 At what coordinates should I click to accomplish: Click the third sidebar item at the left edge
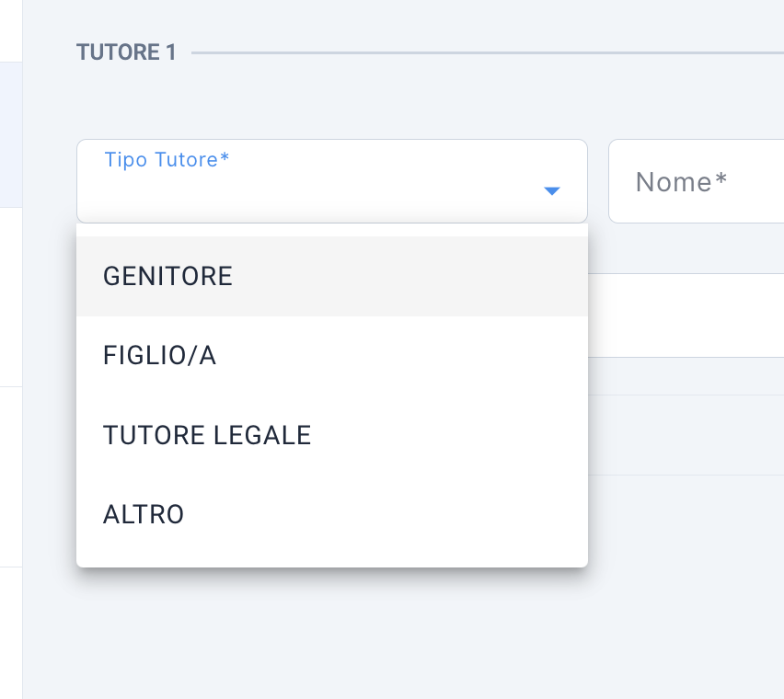click(x=11, y=476)
